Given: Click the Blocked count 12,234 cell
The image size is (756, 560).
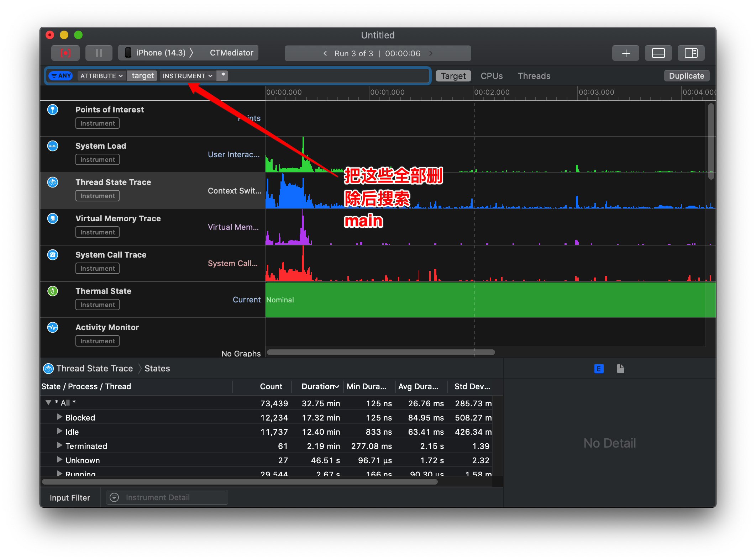Looking at the screenshot, I should (x=274, y=418).
